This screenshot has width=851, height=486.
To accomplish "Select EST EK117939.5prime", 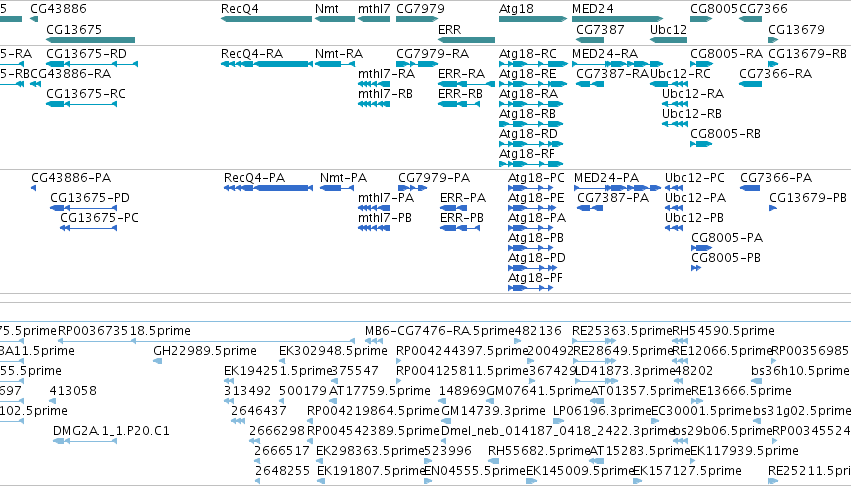I will (694, 461).
